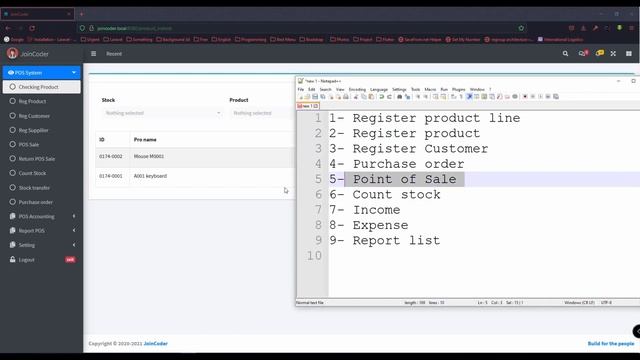Select Count Stock in the sidebar
The image size is (640, 360).
[x=42, y=173]
